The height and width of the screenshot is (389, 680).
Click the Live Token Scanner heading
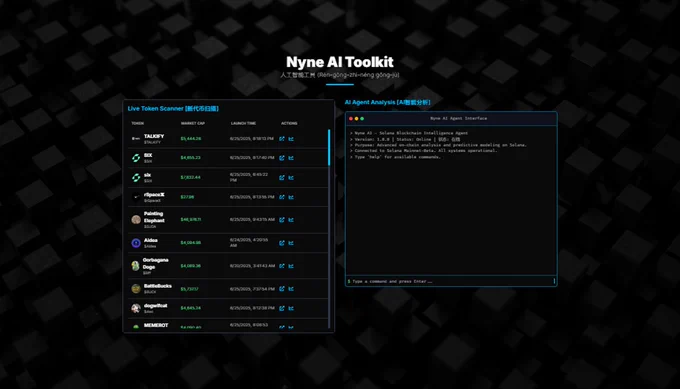(173, 108)
